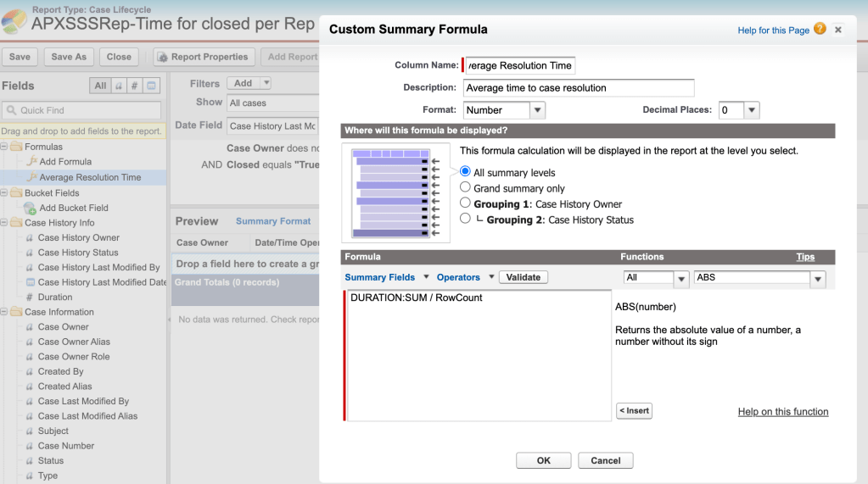Open the ABS function list dropdown
Viewport: 868px width, 484px height.
pos(817,278)
